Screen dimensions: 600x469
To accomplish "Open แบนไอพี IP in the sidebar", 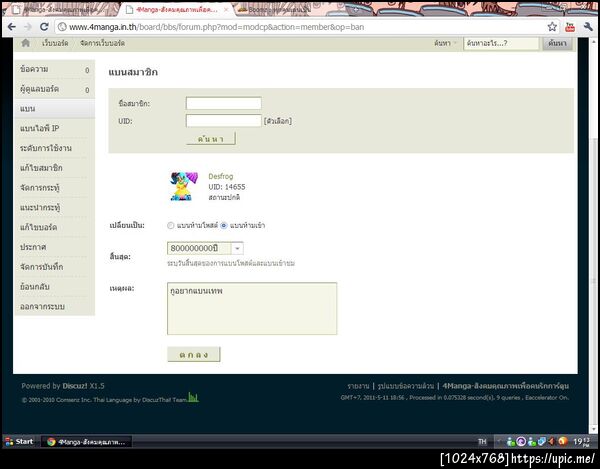I will [x=54, y=129].
